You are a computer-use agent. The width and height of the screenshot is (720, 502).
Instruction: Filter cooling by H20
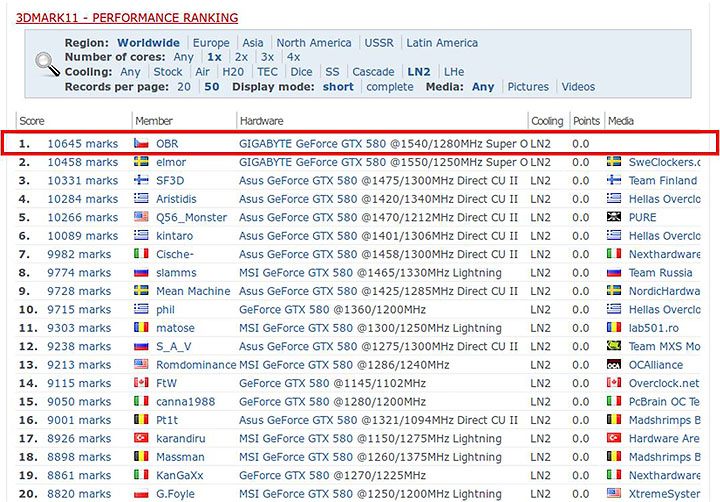click(x=233, y=72)
